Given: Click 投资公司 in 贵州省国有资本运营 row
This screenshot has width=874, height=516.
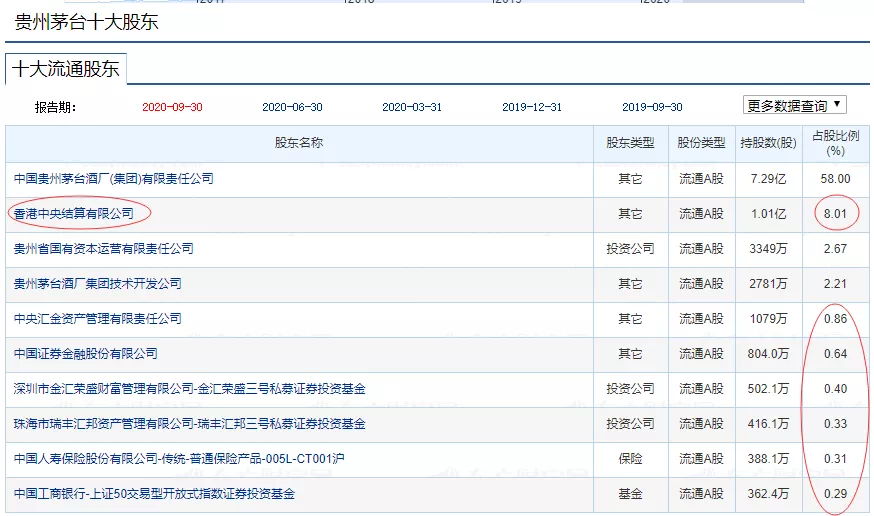Looking at the screenshot, I should [x=630, y=249].
